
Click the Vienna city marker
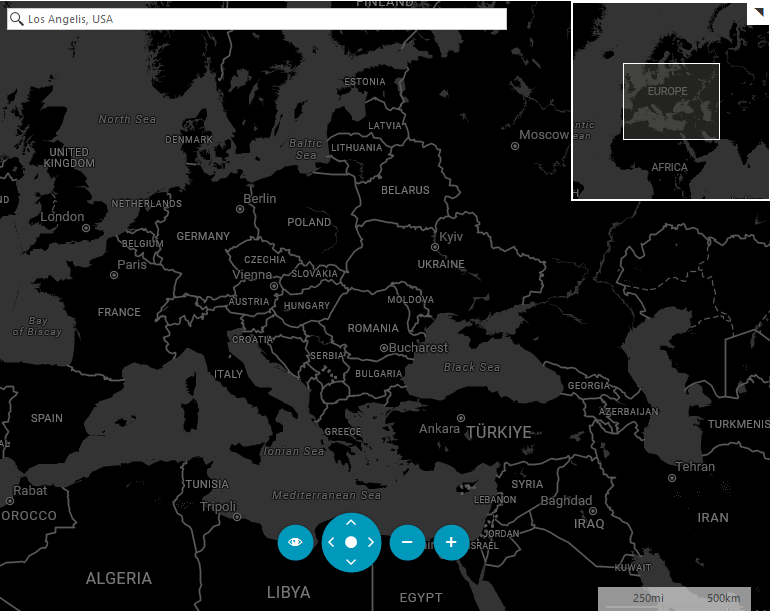[274, 286]
